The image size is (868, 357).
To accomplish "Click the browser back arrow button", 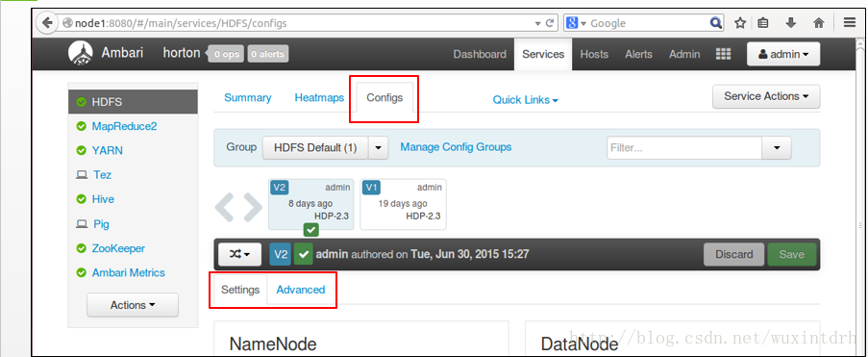I will (x=48, y=23).
